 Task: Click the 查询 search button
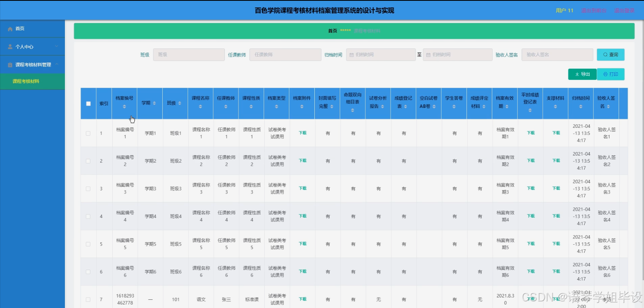pos(610,55)
